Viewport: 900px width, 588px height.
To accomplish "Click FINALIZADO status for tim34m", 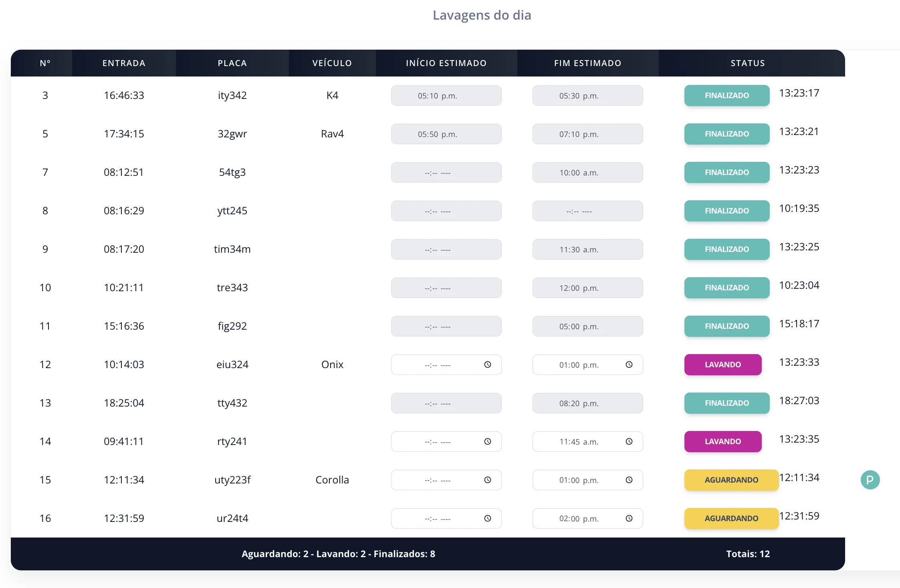I will click(727, 249).
